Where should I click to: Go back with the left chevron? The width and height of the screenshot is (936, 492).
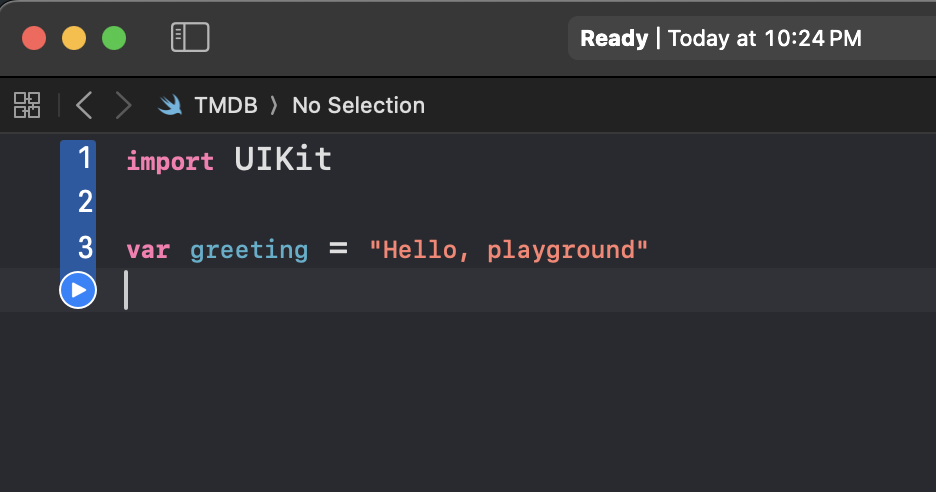[84, 105]
